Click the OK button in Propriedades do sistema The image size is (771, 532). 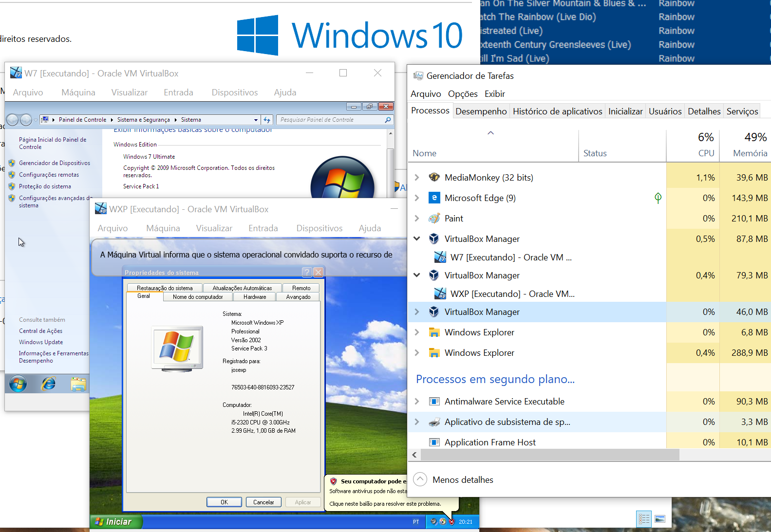224,502
